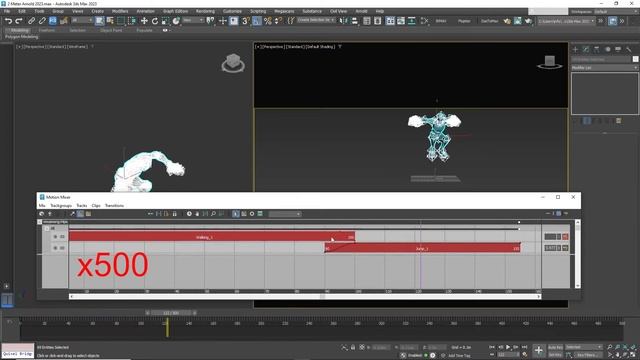
Task: Open the Clips menu in Motion Mixer
Action: [96, 206]
